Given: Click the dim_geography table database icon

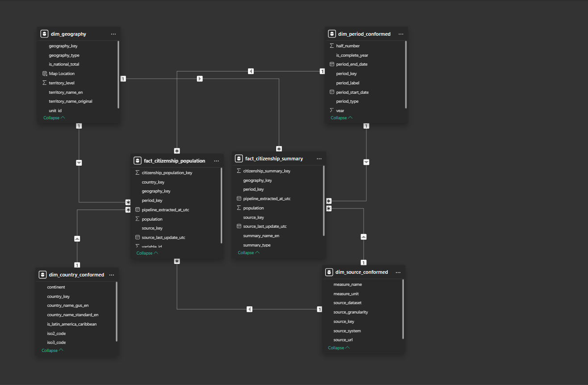Looking at the screenshot, I should [x=44, y=34].
